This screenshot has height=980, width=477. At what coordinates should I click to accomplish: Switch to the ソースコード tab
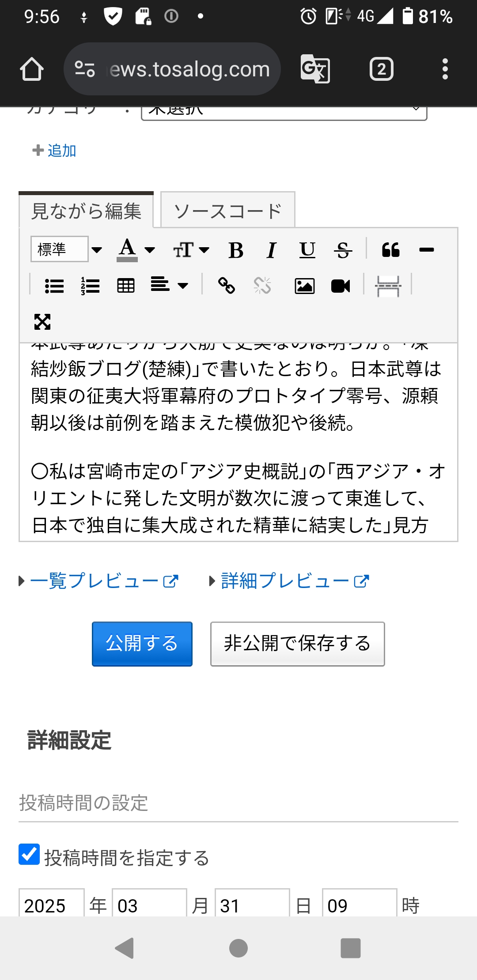click(x=228, y=211)
